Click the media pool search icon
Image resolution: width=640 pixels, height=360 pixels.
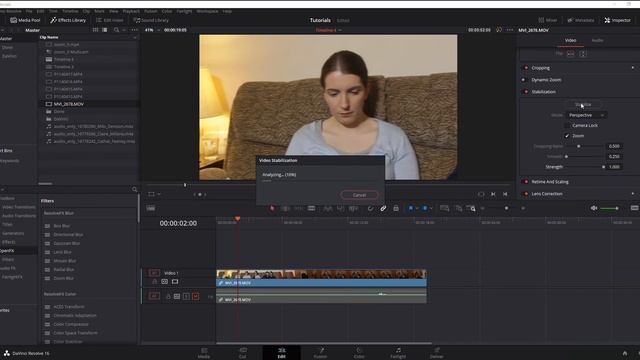pos(117,30)
